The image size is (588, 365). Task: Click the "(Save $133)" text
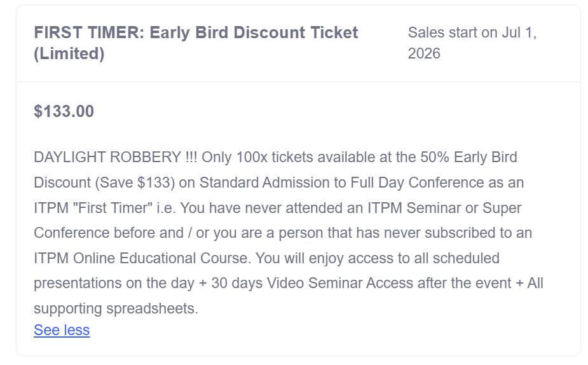[x=135, y=182]
